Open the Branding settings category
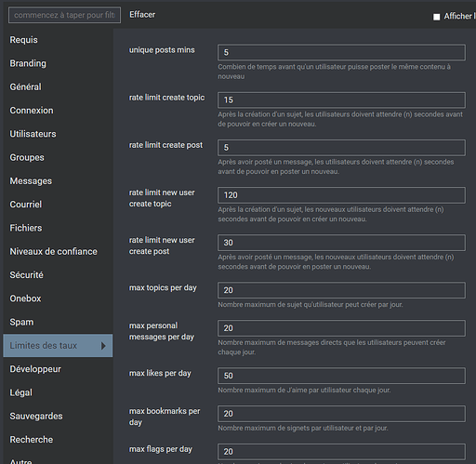The image size is (476, 464). coord(28,63)
